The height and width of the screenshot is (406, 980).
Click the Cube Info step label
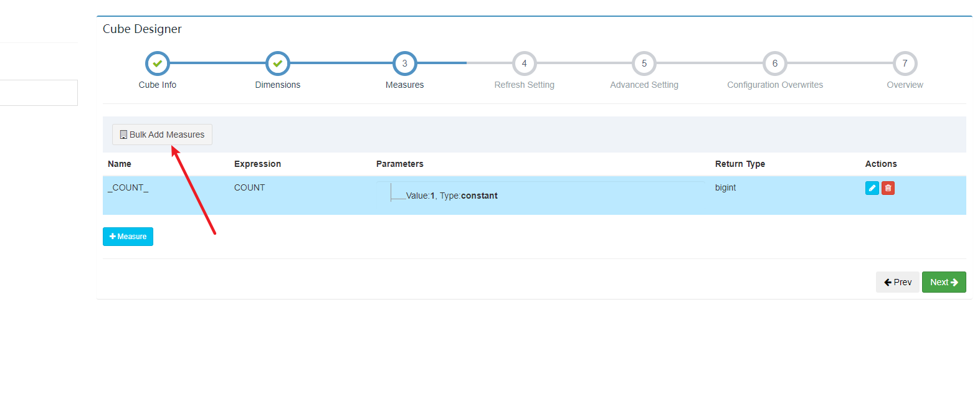coord(158,85)
